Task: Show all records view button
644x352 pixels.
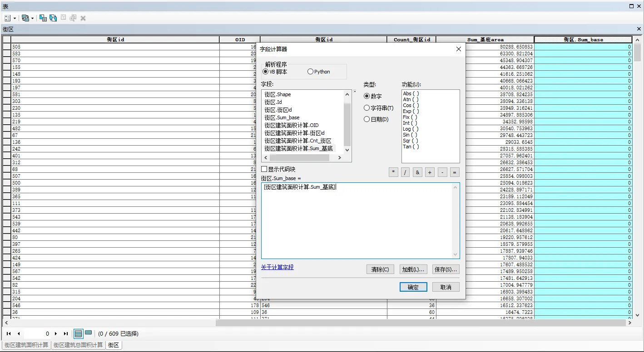Action: (x=78, y=333)
